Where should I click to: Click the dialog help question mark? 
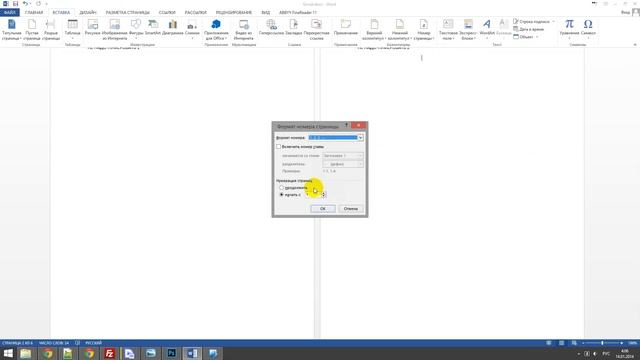coord(347,125)
